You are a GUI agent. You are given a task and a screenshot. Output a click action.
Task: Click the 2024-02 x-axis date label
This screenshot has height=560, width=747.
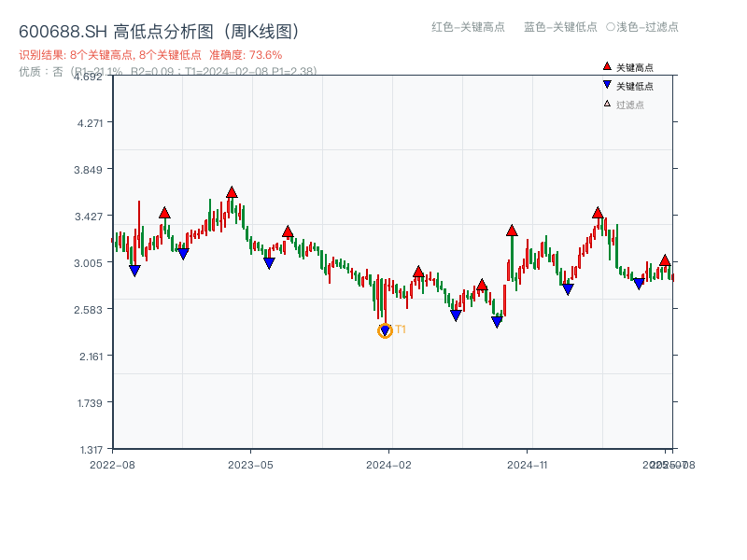[x=389, y=464]
